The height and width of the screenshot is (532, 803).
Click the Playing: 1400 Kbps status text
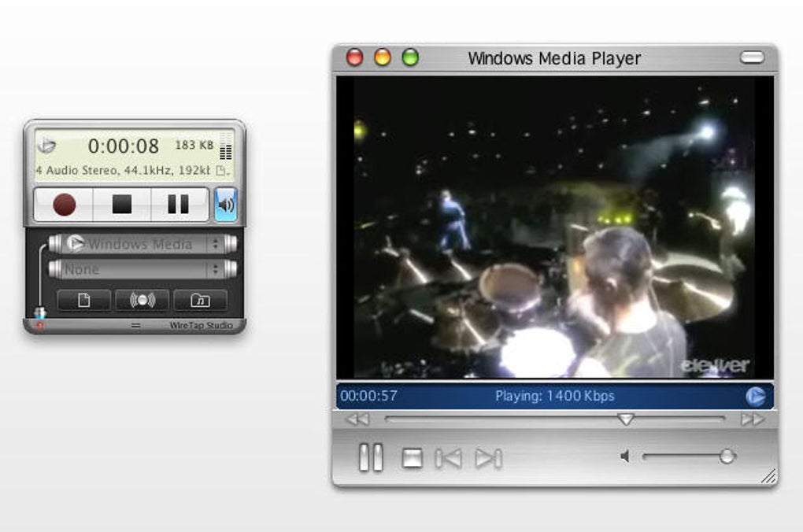[555, 396]
